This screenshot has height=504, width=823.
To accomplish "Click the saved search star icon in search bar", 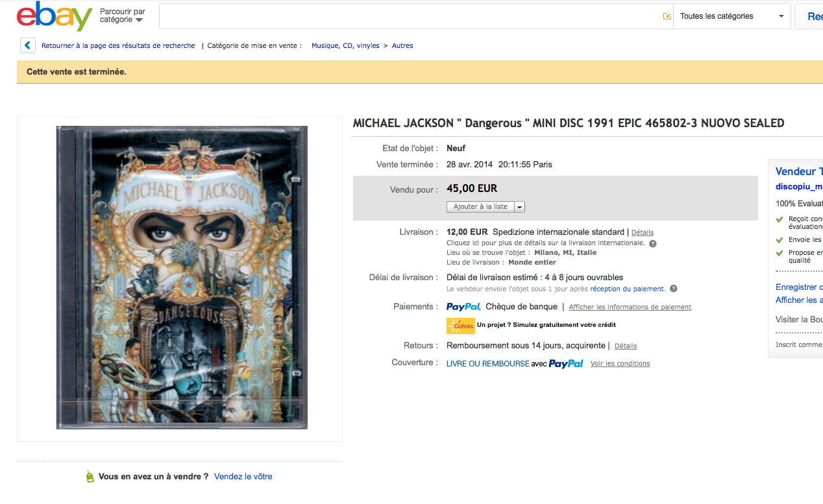I will (x=667, y=16).
